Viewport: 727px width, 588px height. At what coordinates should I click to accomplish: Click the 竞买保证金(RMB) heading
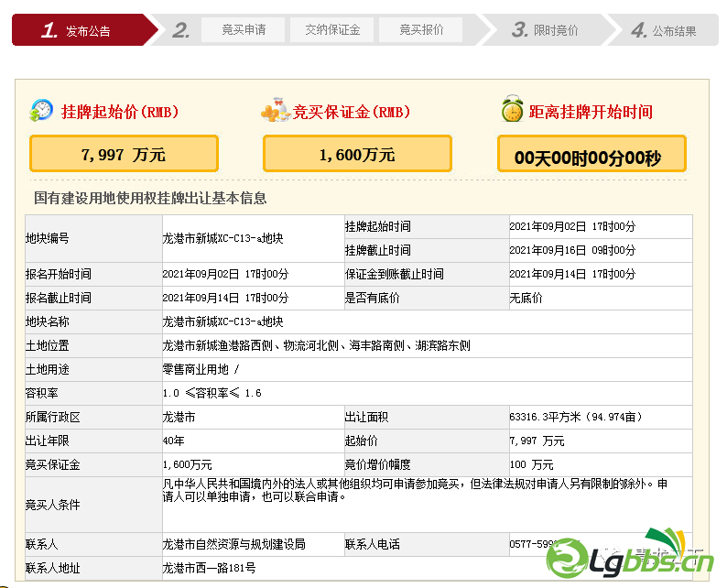pos(352,112)
